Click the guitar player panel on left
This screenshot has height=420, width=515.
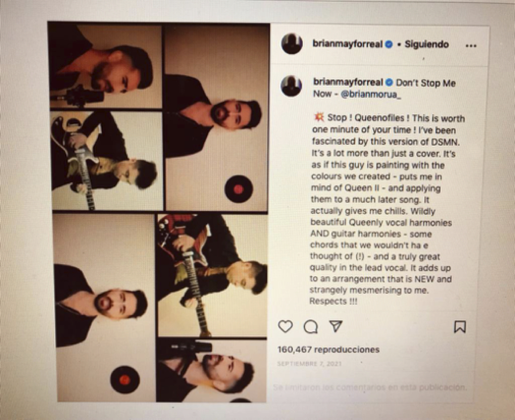[107, 161]
